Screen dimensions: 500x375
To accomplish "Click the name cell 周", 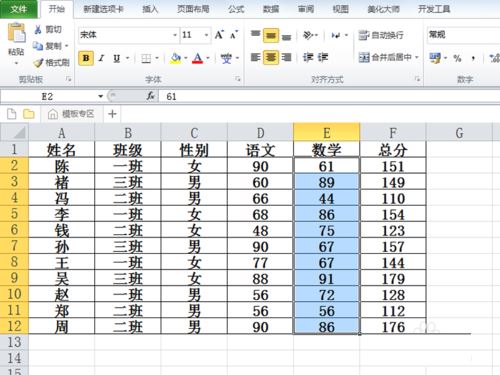I will [x=62, y=327].
